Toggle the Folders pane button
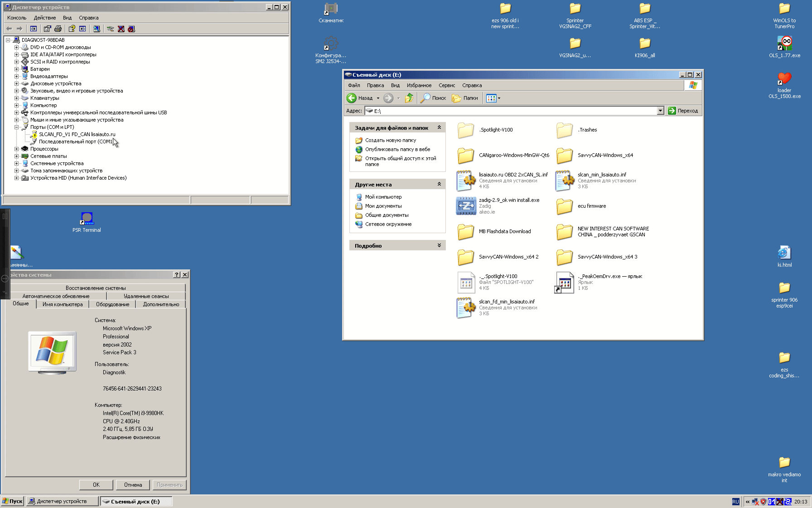This screenshot has height=508, width=812. click(x=465, y=98)
